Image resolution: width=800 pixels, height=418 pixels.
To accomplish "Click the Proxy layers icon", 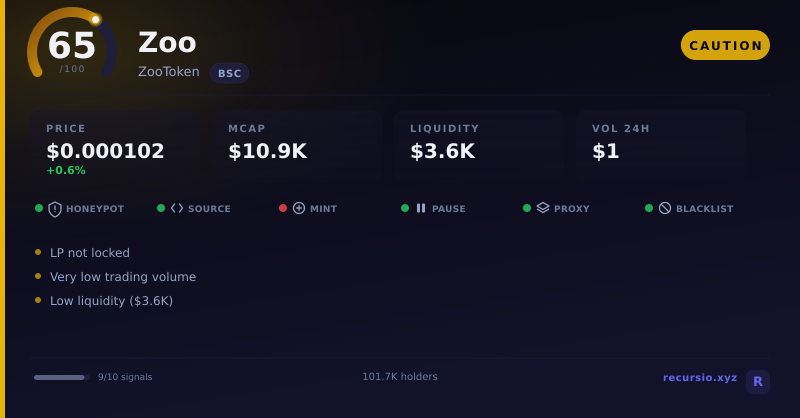I will tap(543, 208).
